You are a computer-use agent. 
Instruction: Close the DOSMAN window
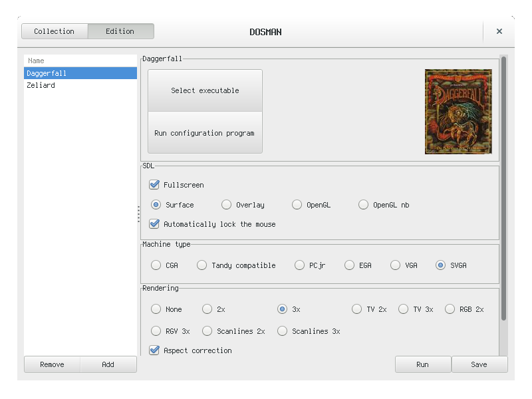[x=499, y=31]
